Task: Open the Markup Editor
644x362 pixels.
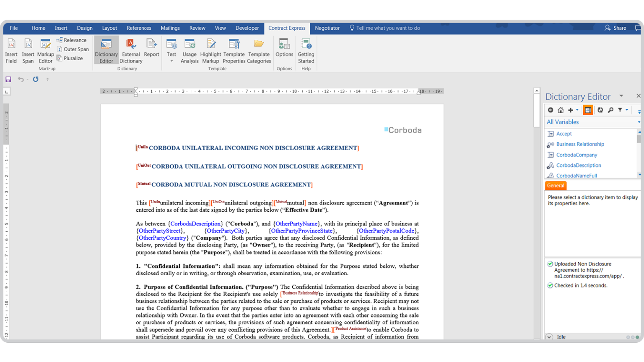Action: pyautogui.click(x=45, y=51)
